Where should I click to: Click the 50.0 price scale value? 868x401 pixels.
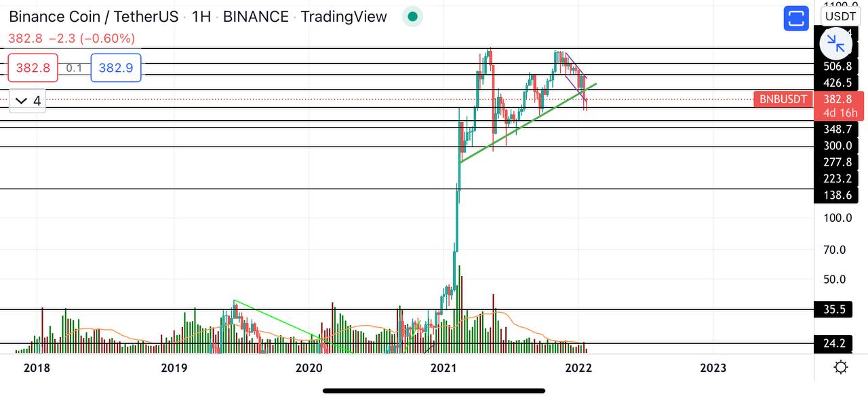(834, 279)
